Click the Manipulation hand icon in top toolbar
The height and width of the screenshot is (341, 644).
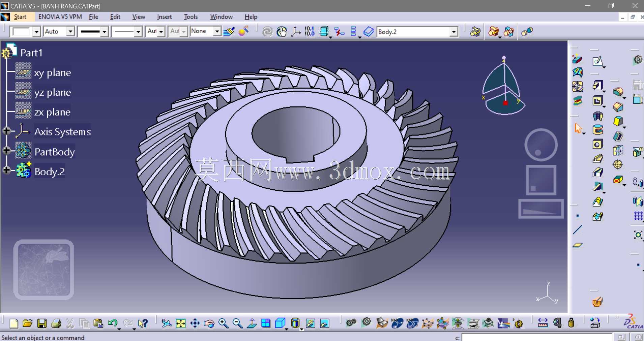(282, 32)
